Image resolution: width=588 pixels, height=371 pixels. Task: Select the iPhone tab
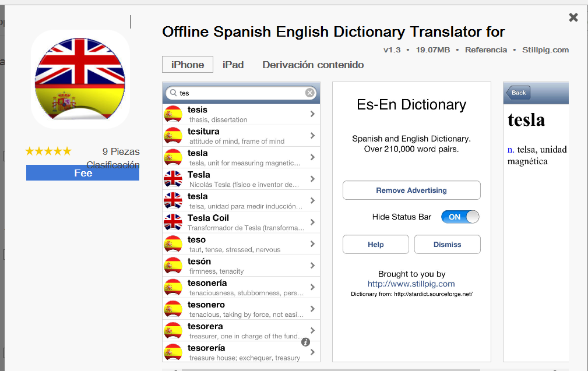(187, 65)
